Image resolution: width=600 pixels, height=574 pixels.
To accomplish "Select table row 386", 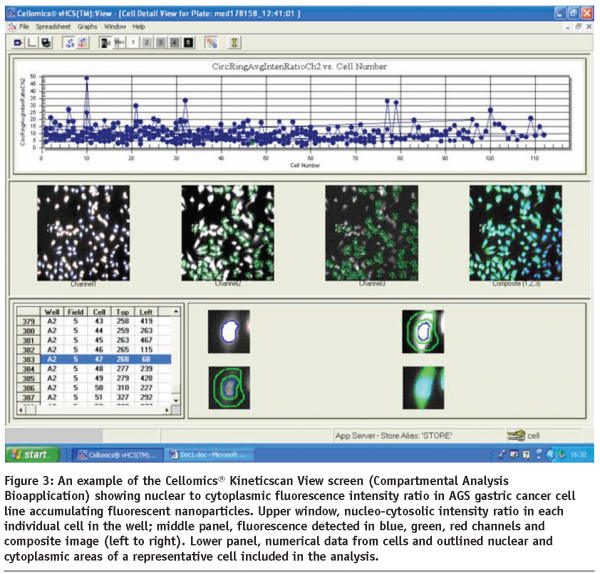I will coord(94,388).
